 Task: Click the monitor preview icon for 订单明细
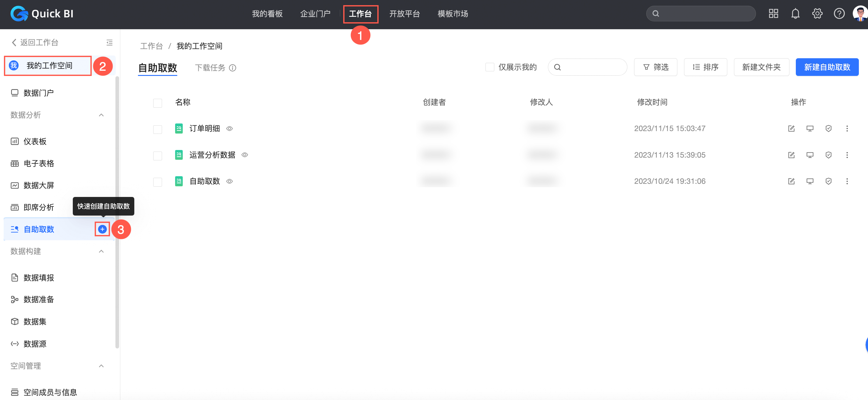click(810, 128)
